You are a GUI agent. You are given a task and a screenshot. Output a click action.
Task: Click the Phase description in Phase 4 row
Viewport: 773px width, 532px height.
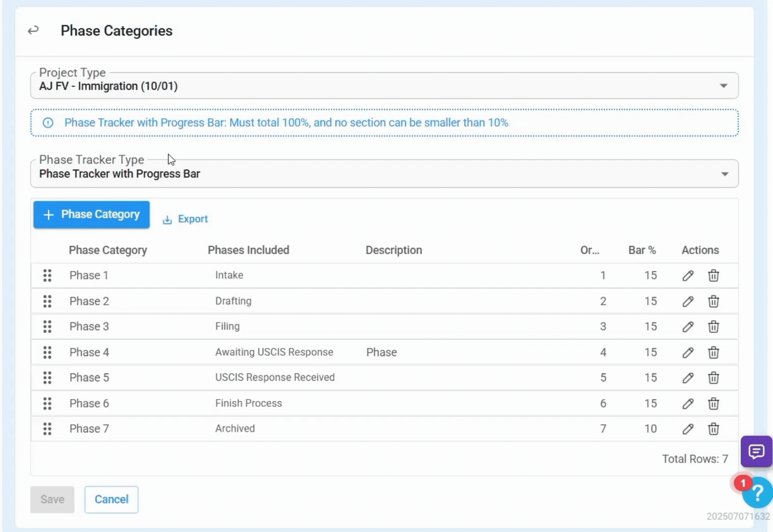click(x=382, y=352)
